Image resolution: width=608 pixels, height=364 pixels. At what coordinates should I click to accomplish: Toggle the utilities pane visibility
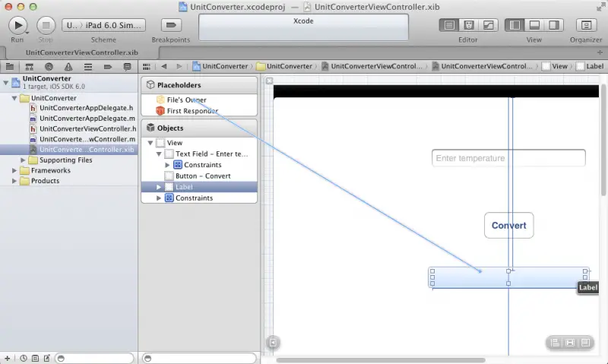pyautogui.click(x=553, y=25)
